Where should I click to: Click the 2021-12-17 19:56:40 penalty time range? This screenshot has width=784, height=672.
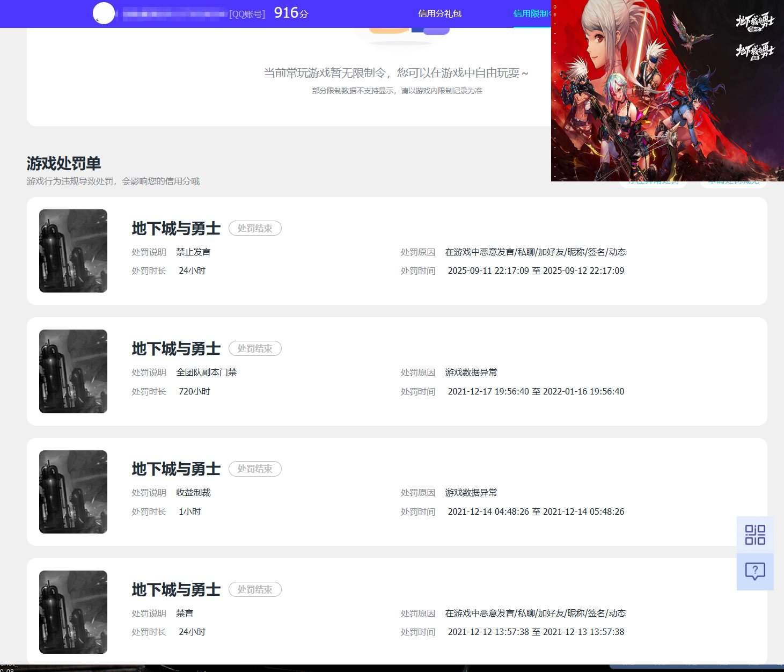click(x=536, y=391)
